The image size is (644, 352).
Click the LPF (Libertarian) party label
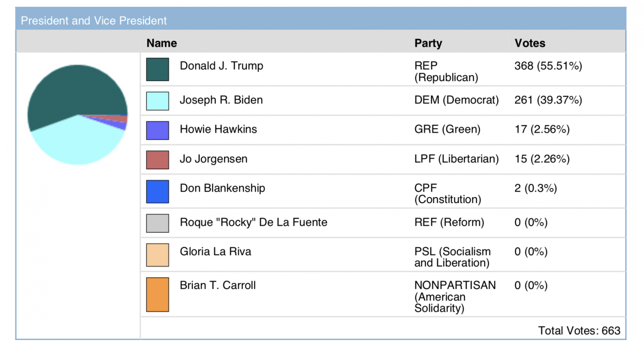point(457,159)
